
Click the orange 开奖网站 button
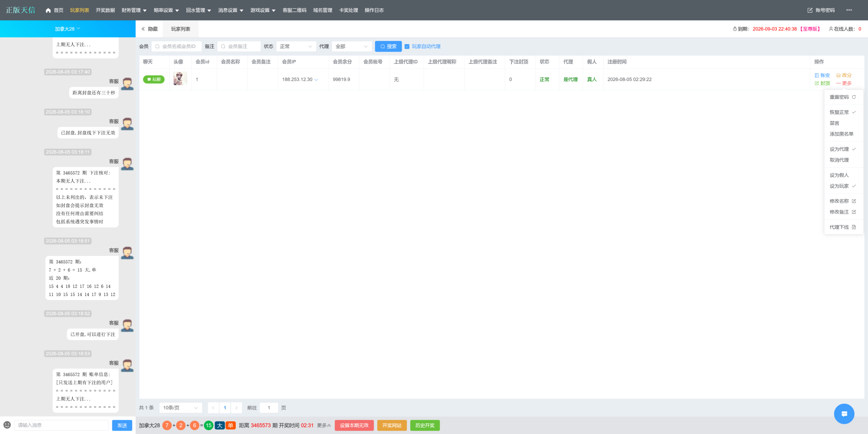point(392,425)
